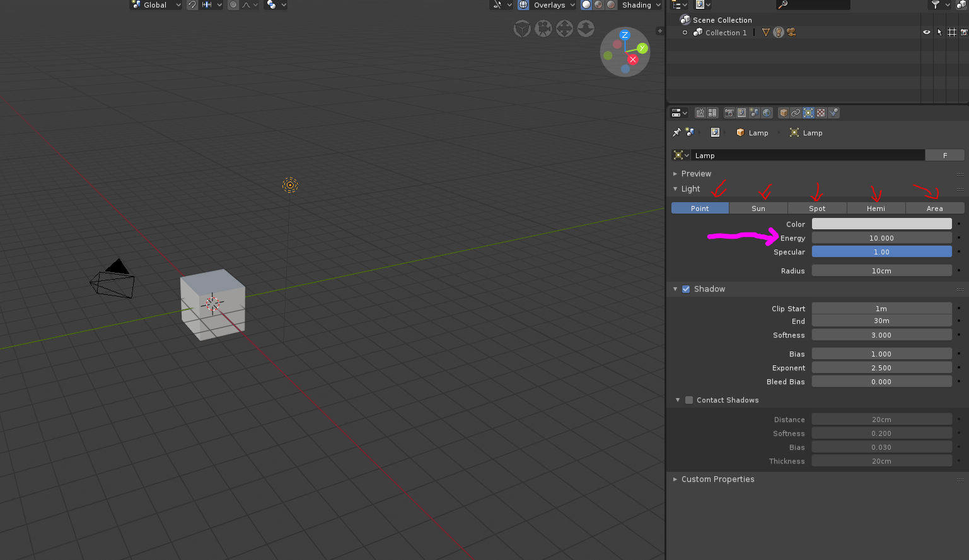Open the Overlays dropdown
This screenshot has width=969, height=560.
click(x=554, y=5)
